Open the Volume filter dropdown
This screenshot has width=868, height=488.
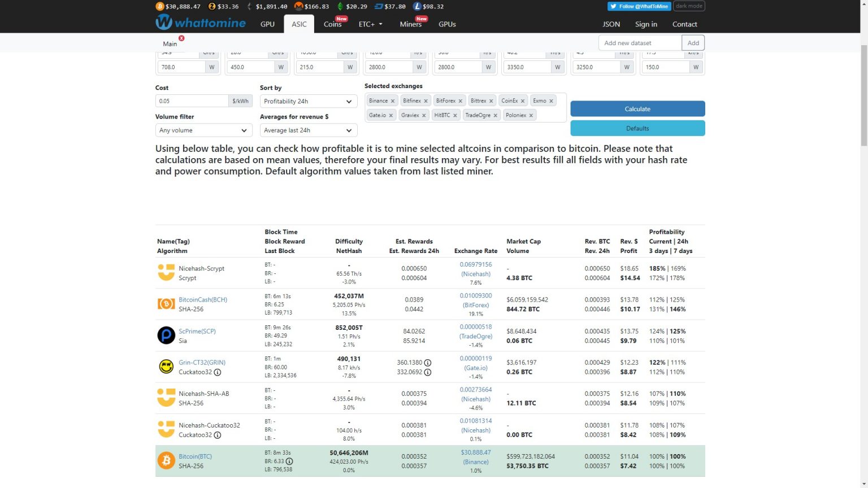[x=203, y=130]
